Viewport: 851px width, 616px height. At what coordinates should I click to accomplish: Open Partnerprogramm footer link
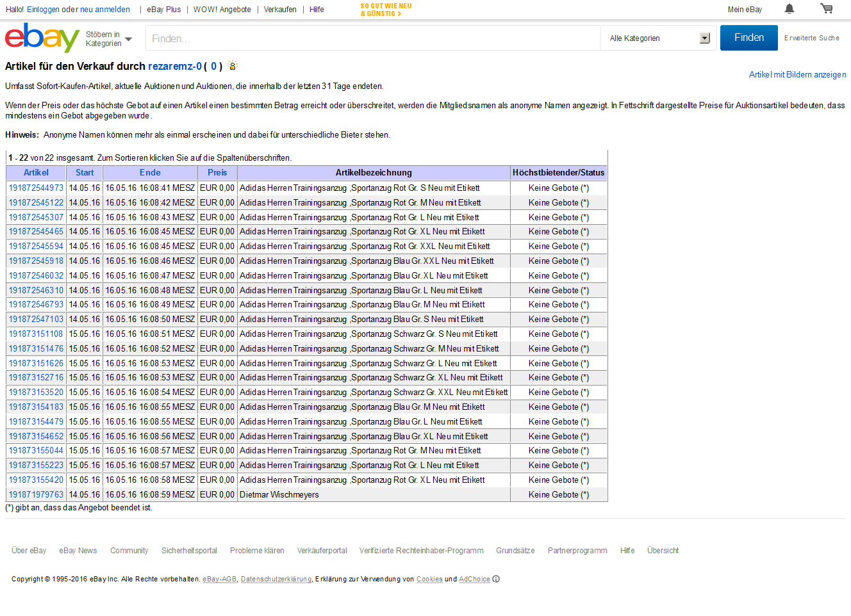577,551
